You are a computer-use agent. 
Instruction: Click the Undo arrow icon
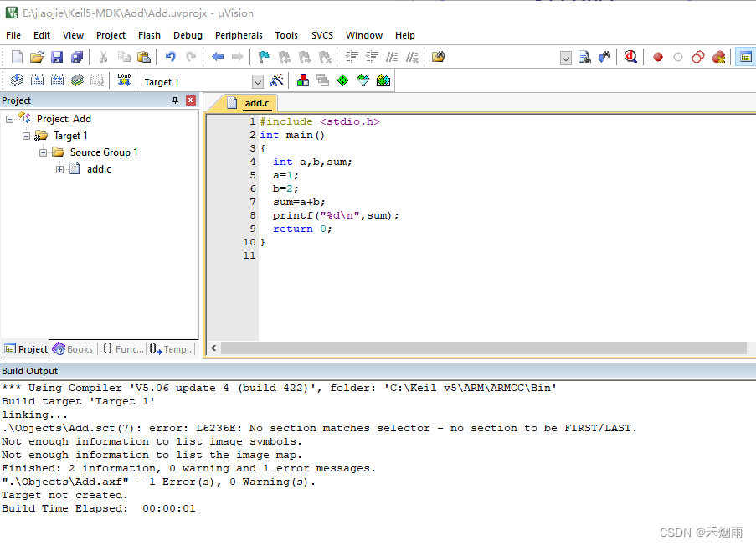point(171,57)
